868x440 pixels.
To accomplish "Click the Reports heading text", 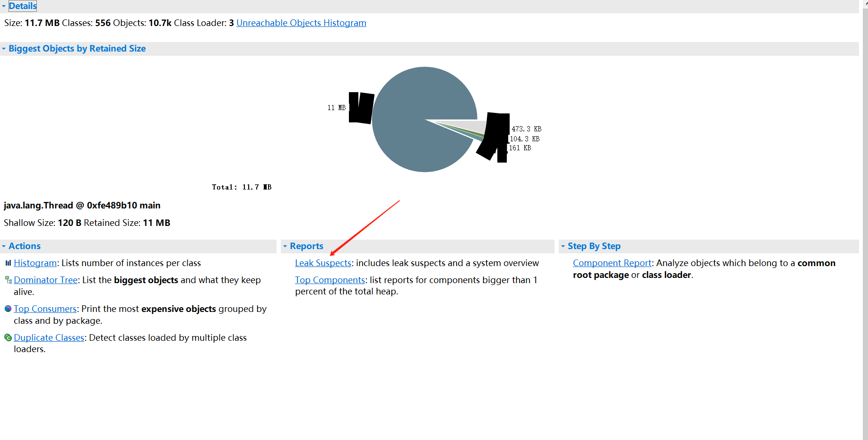I will pyautogui.click(x=306, y=246).
